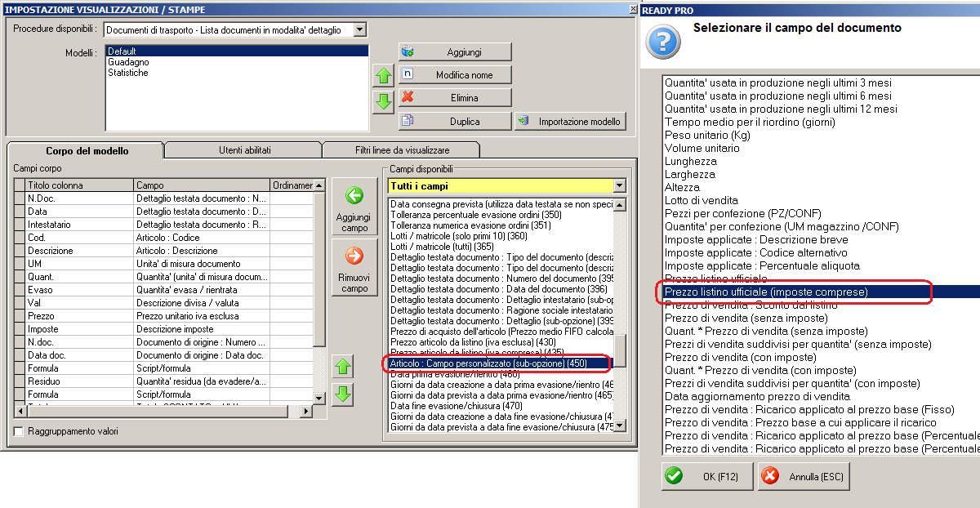The image size is (980, 508).
Task: Select the Imposte row in Campi corpo
Action: click(163, 329)
